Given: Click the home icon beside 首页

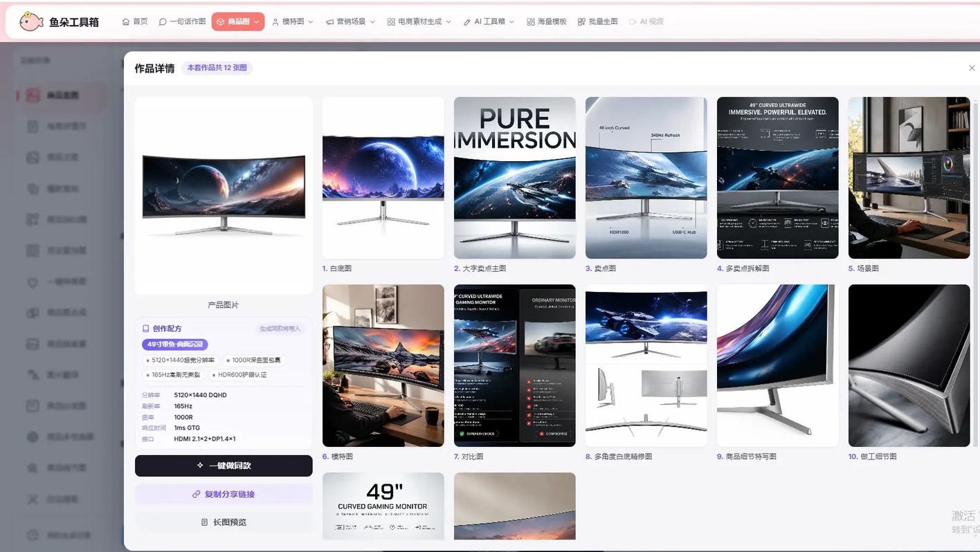Looking at the screenshot, I should click(126, 22).
